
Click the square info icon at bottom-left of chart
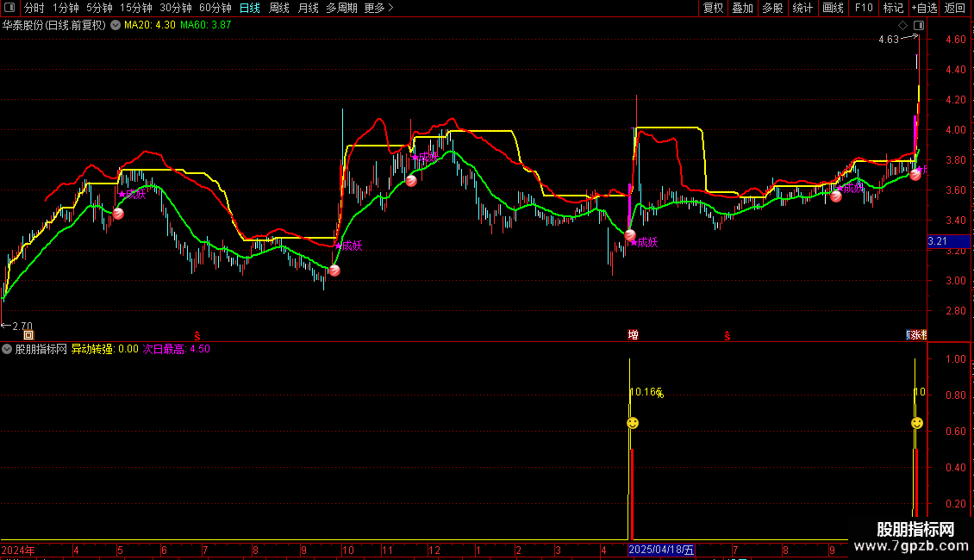click(x=28, y=335)
